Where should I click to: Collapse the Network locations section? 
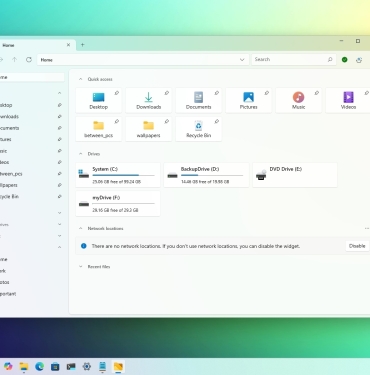tap(80, 228)
